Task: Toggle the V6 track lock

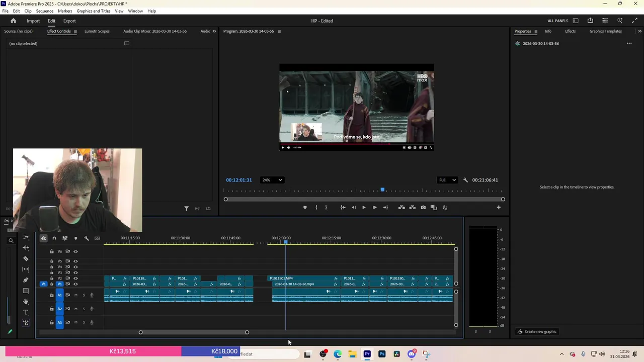Action: click(52, 251)
